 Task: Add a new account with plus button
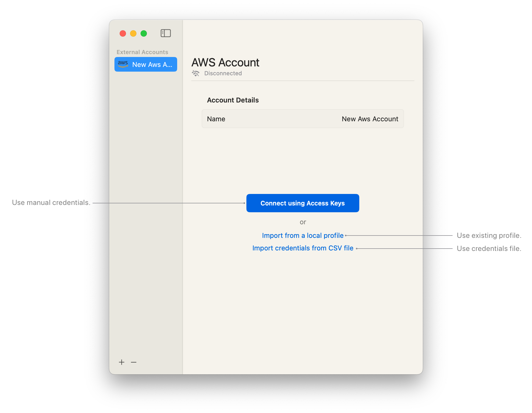coord(122,362)
